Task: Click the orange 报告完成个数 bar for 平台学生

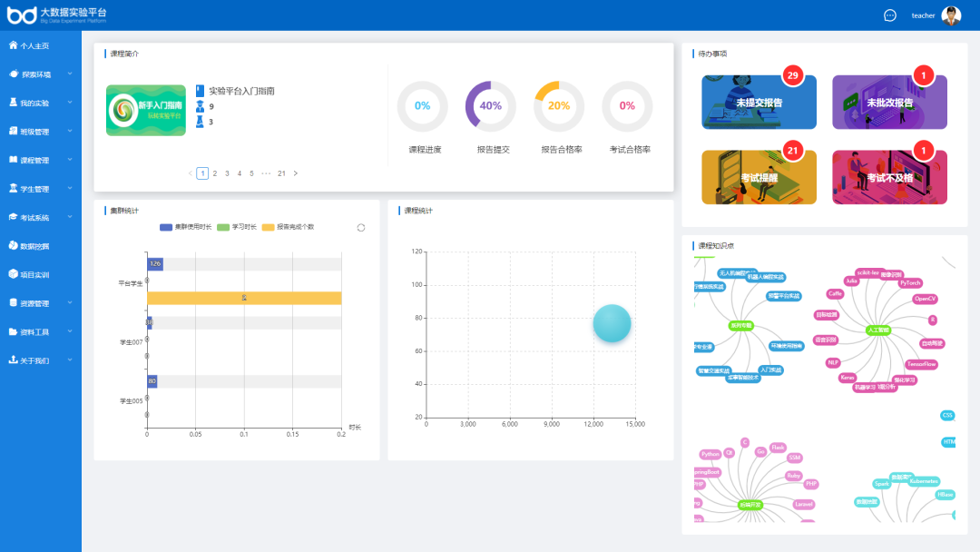Action: (244, 298)
